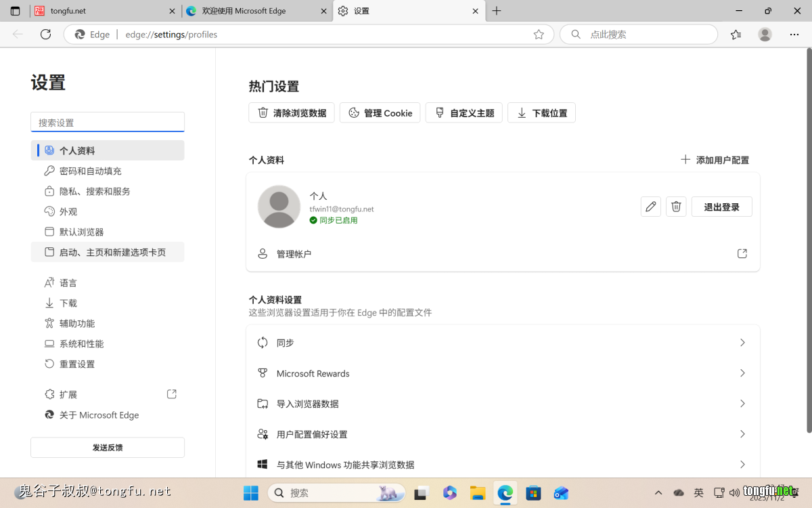Click the 退出登录 button
This screenshot has width=812, height=508.
point(721,207)
